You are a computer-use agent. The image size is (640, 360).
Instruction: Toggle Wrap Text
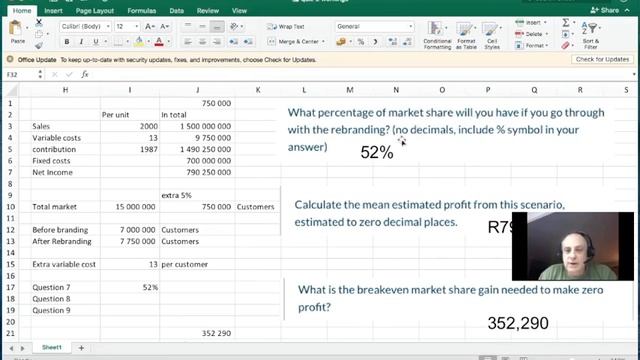point(286,27)
